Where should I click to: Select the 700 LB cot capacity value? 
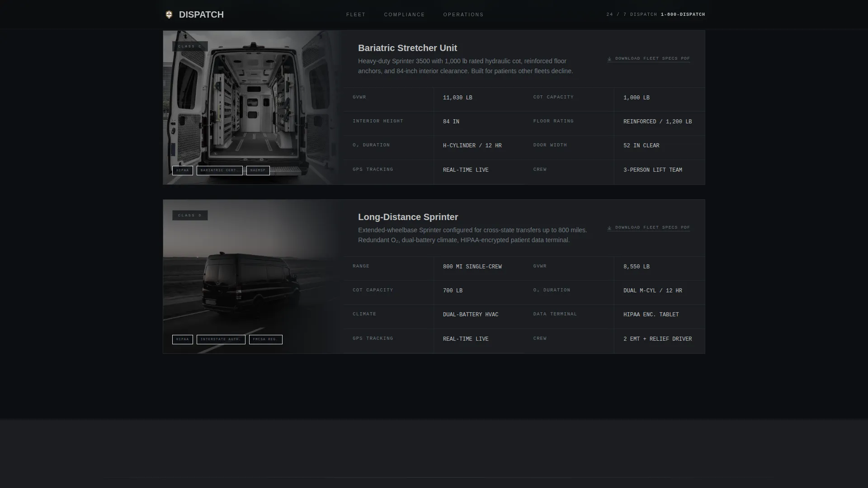[453, 291]
